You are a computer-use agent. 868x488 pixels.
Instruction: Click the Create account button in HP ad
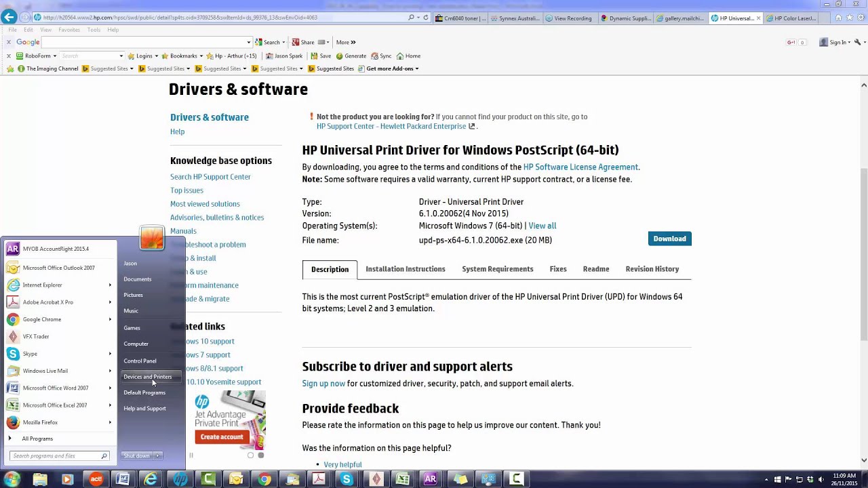[222, 437]
